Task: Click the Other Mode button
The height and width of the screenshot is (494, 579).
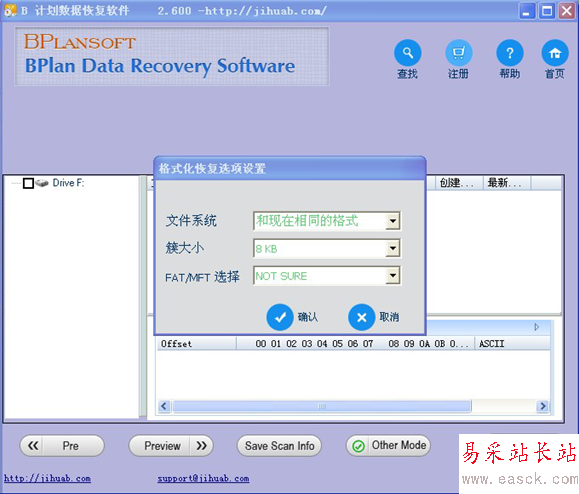Action: 388,446
